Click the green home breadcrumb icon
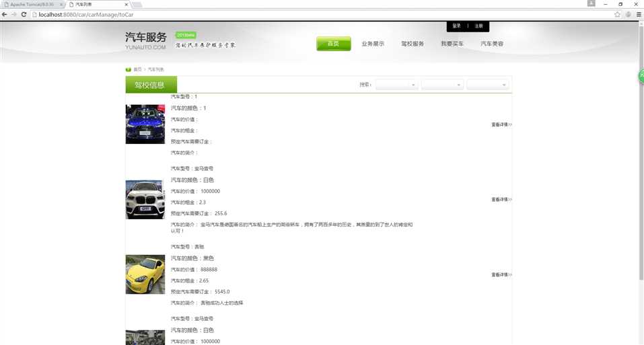The height and width of the screenshot is (345, 644). point(128,69)
